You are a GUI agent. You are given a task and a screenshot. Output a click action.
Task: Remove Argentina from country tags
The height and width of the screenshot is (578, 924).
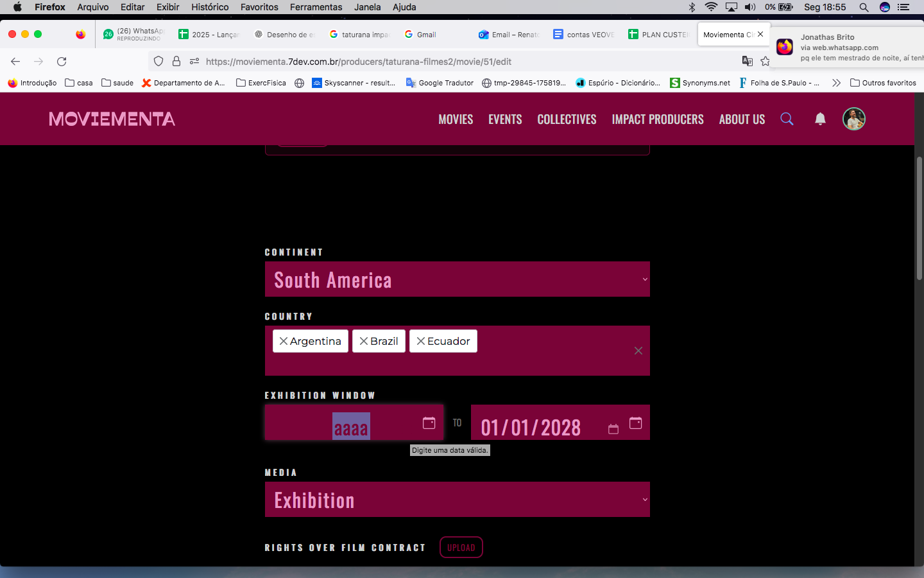tap(283, 341)
